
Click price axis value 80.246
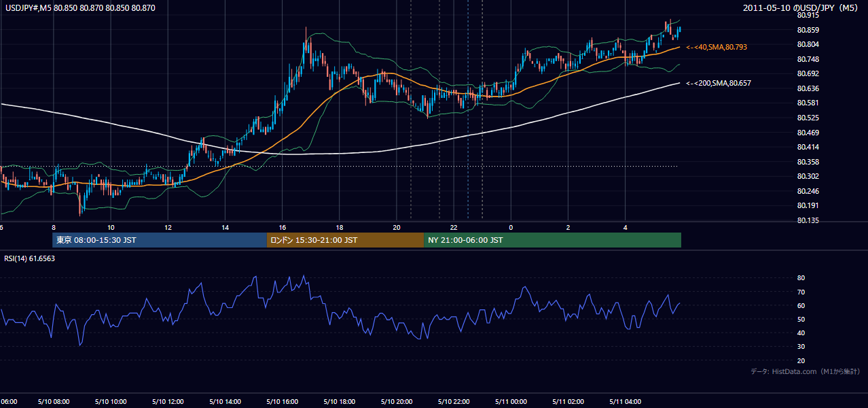tap(808, 191)
